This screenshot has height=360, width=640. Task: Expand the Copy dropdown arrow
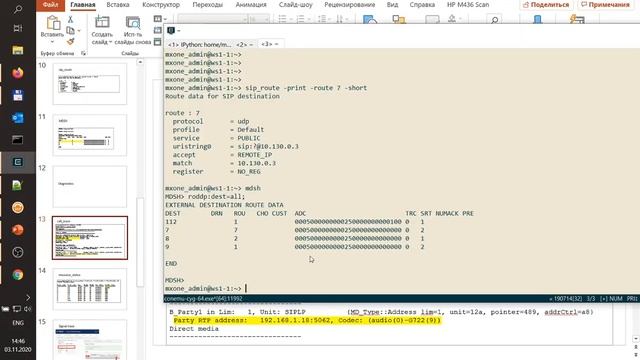tap(79, 31)
